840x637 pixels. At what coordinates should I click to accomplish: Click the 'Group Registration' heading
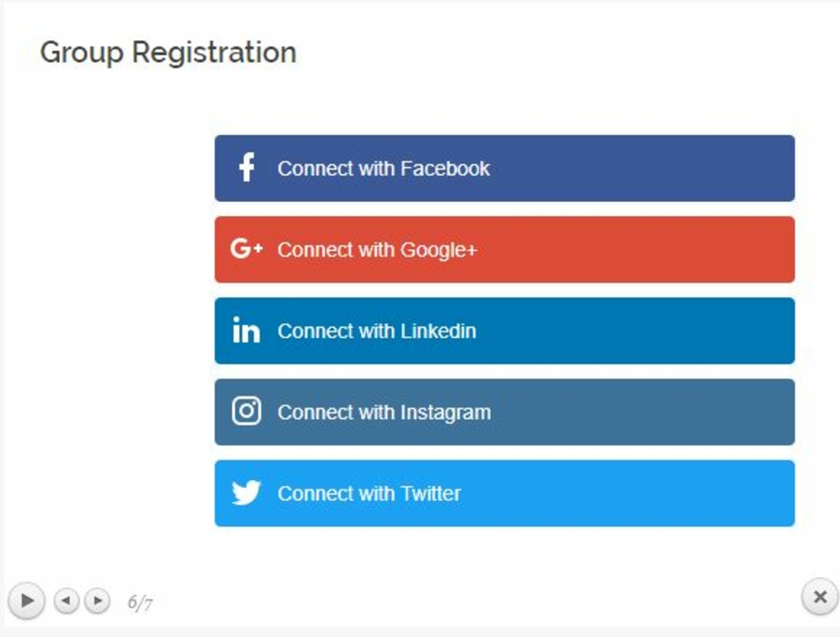(168, 52)
